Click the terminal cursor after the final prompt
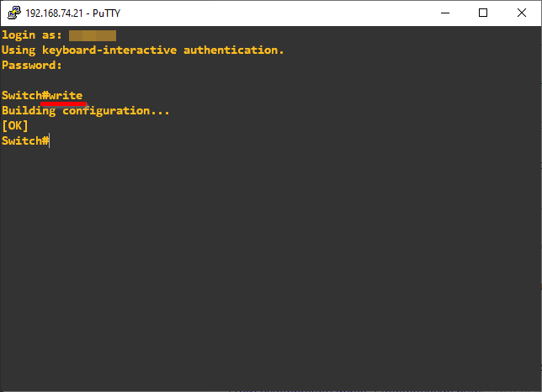This screenshot has width=542, height=392. 50,141
